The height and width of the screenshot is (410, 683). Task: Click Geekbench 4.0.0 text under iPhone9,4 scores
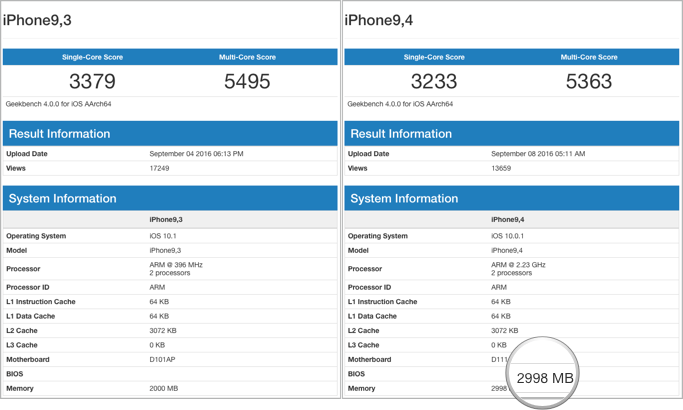400,104
